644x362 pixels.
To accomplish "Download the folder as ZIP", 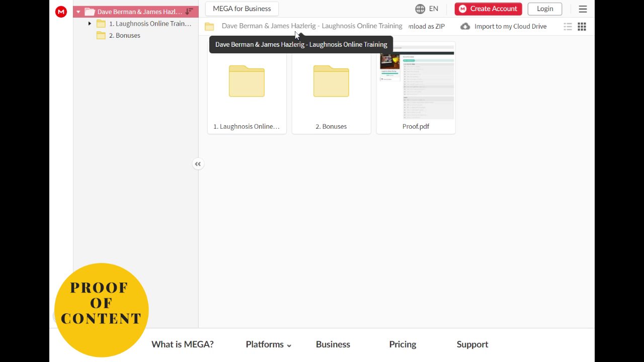I will click(x=427, y=26).
